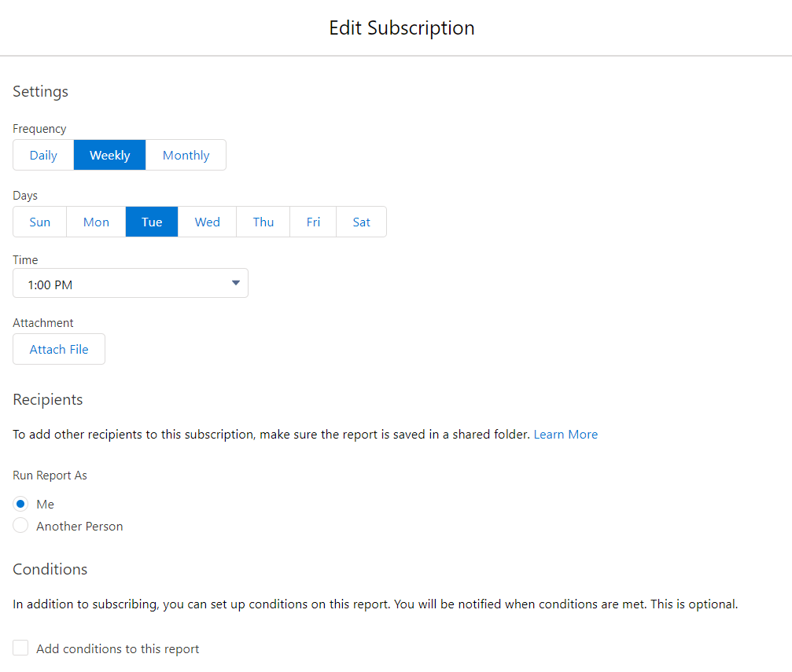
Task: Select Sunday in the Days selector
Action: (39, 222)
